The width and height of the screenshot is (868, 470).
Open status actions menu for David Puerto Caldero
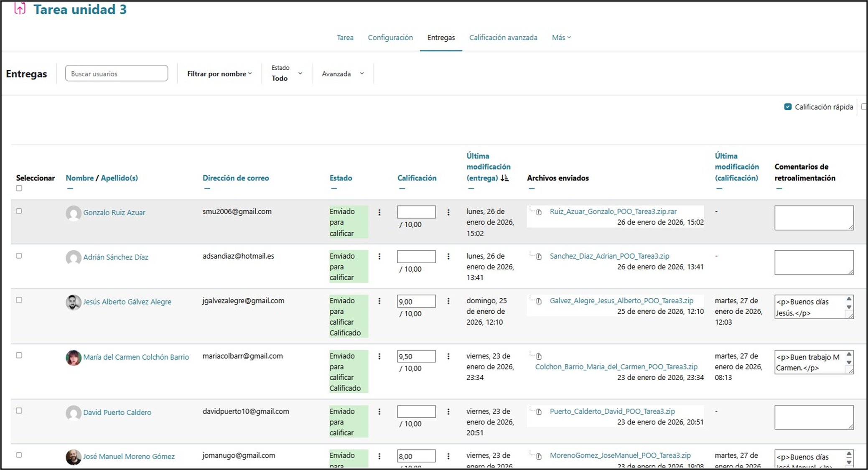tap(379, 412)
